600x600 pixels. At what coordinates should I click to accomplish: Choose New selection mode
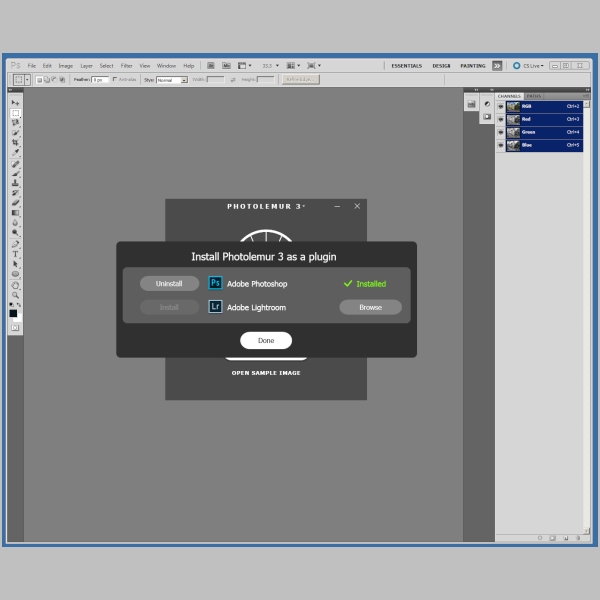coord(39,80)
